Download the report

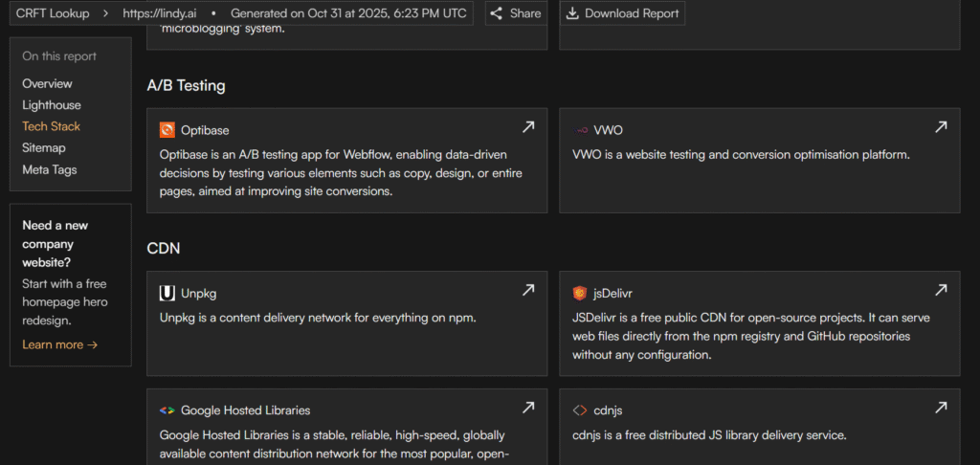(622, 13)
